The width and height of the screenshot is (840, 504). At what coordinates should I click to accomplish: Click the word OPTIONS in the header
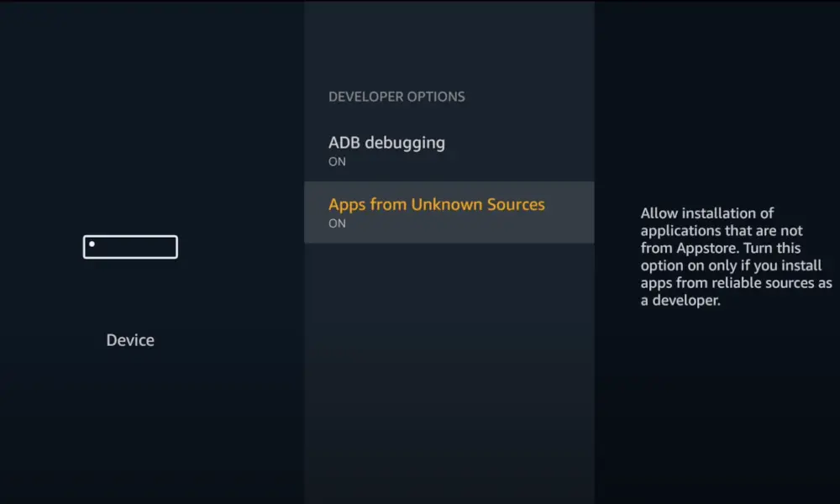pos(435,97)
